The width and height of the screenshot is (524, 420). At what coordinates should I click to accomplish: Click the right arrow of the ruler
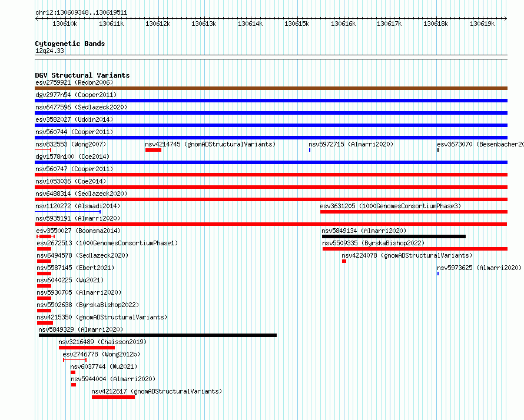506,18
